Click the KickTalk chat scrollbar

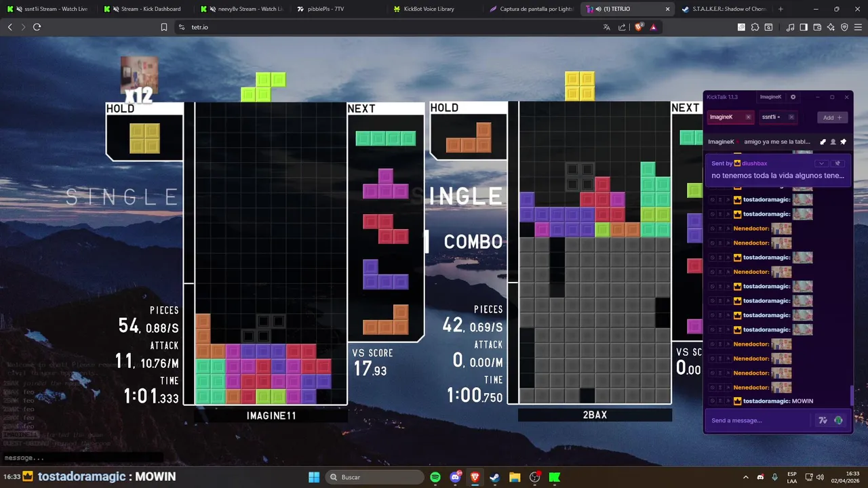[851, 395]
